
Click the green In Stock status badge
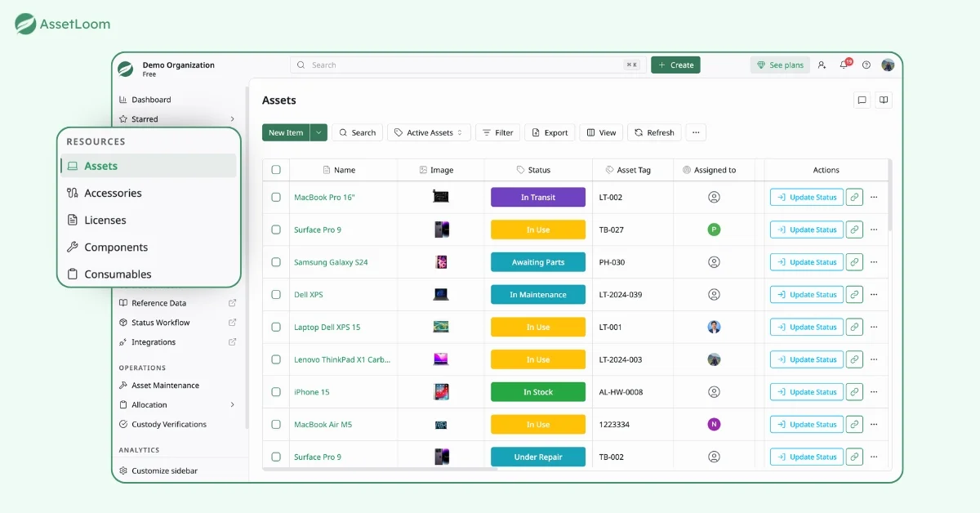point(538,392)
